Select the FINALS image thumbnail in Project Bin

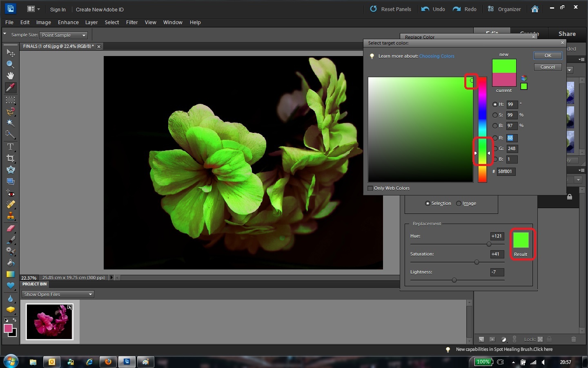[x=49, y=322]
